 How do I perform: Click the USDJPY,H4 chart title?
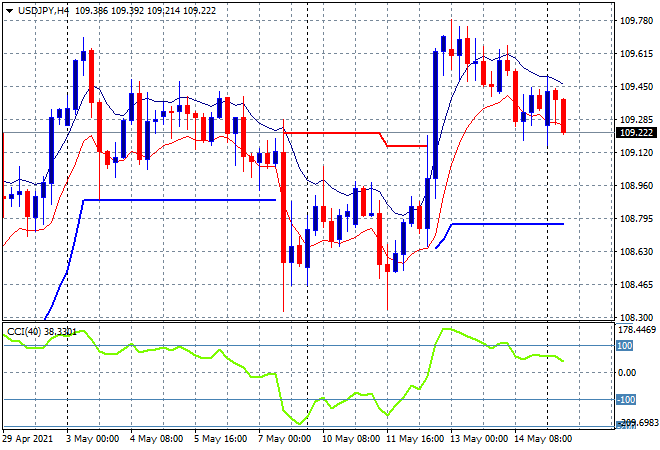(x=43, y=11)
